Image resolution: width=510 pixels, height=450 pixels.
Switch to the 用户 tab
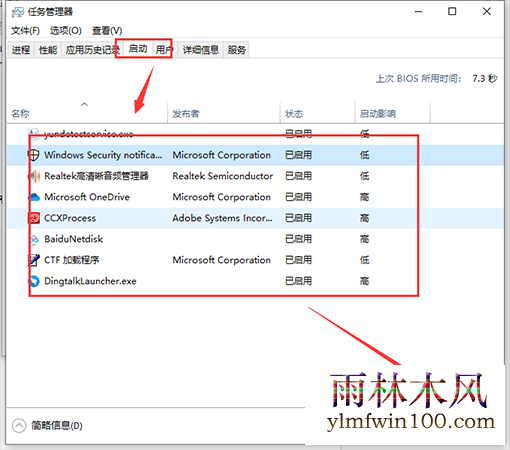164,50
